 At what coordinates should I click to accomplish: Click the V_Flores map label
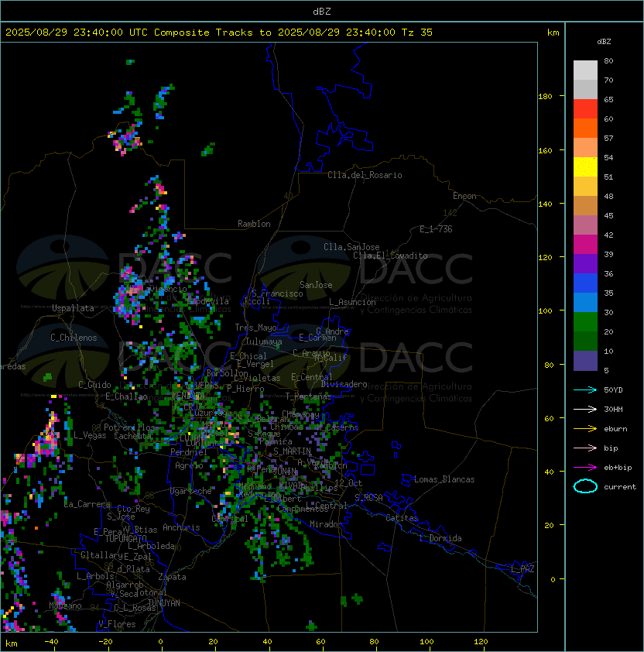(x=117, y=624)
